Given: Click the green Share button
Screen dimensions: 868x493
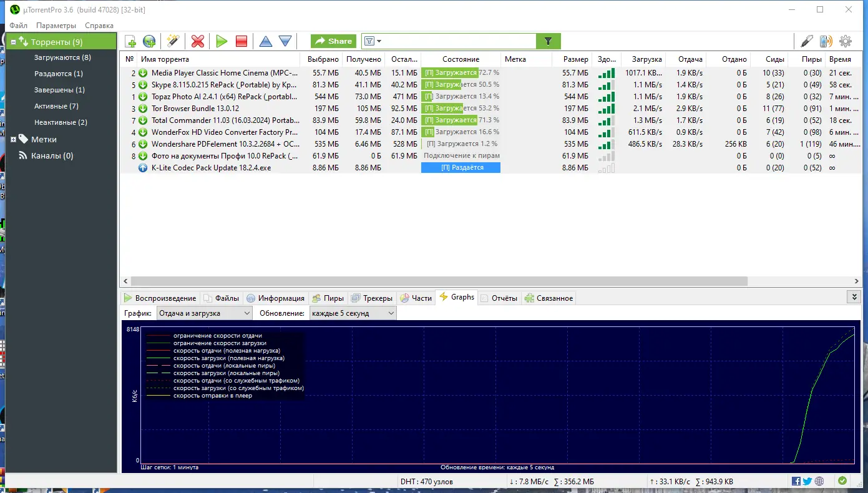Looking at the screenshot, I should 334,41.
